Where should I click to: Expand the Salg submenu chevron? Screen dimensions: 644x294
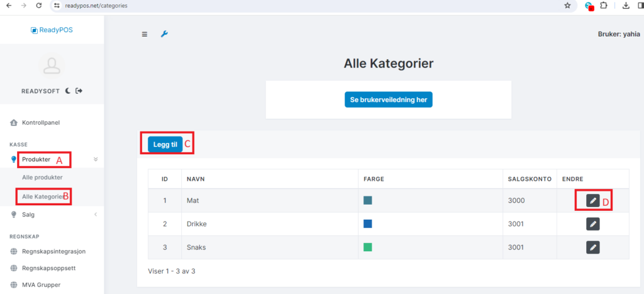(96, 214)
